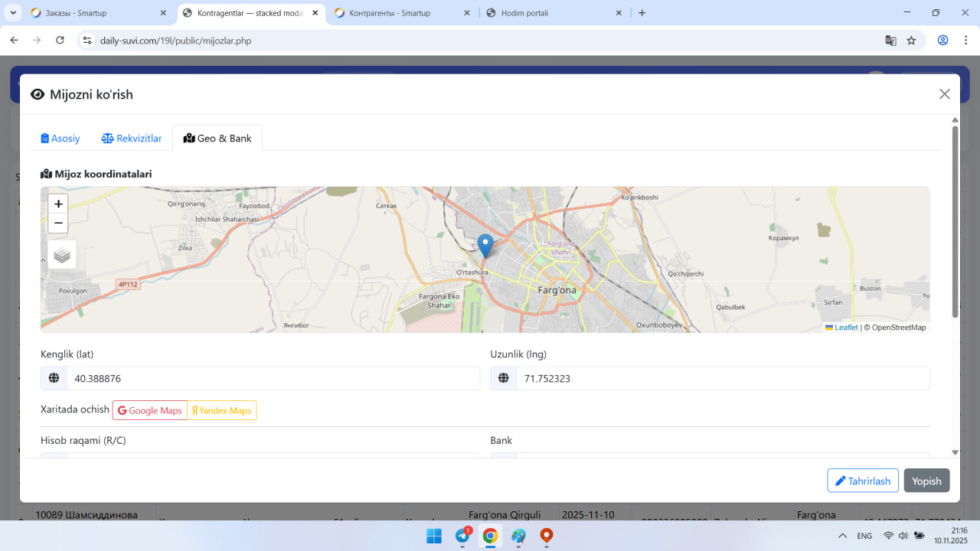The width and height of the screenshot is (980, 551).
Task: Open Telegram from the taskbar
Action: click(x=462, y=536)
